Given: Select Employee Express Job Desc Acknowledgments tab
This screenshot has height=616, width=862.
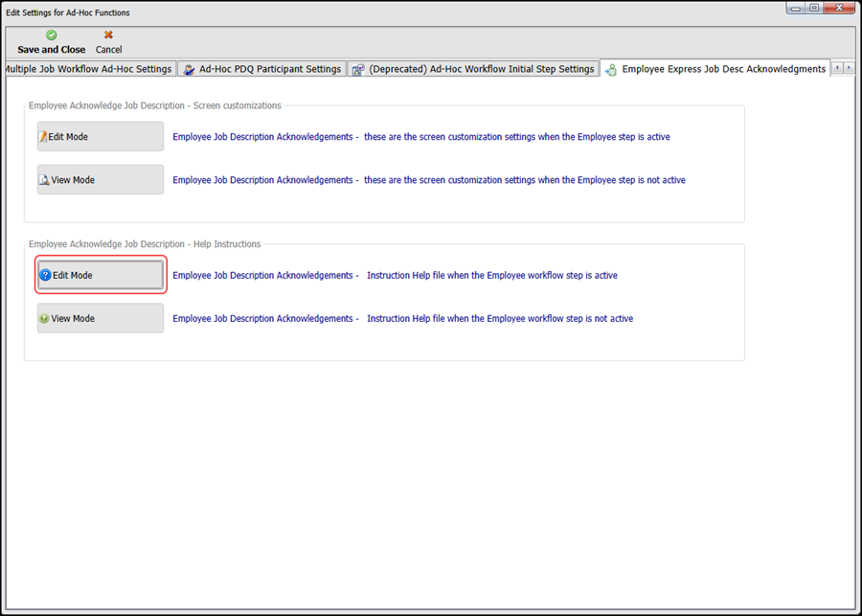Looking at the screenshot, I should pos(715,69).
